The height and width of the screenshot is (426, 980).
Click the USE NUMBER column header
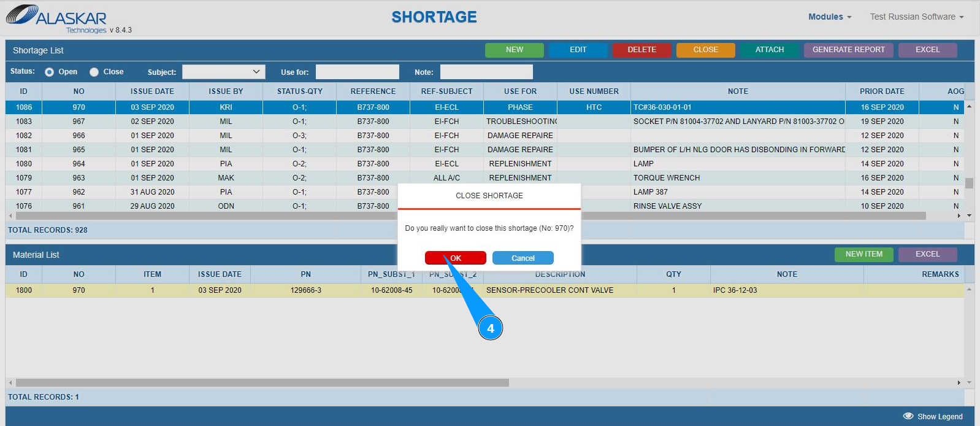click(594, 91)
